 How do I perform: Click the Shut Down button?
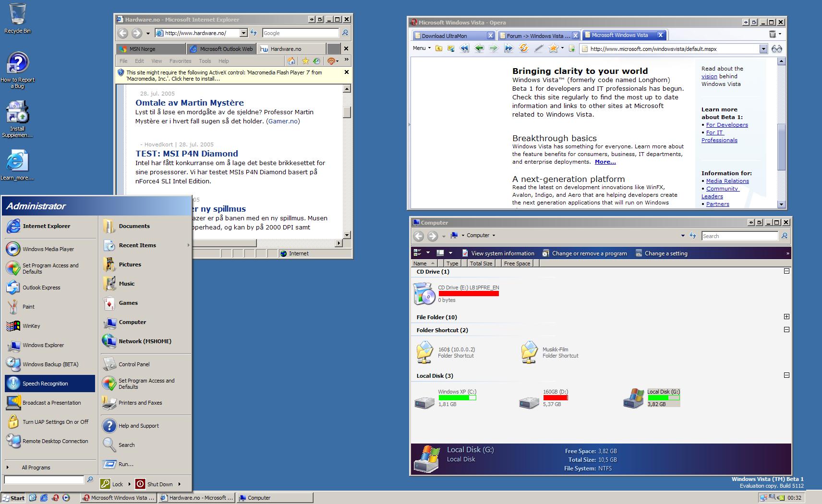pyautogui.click(x=154, y=484)
